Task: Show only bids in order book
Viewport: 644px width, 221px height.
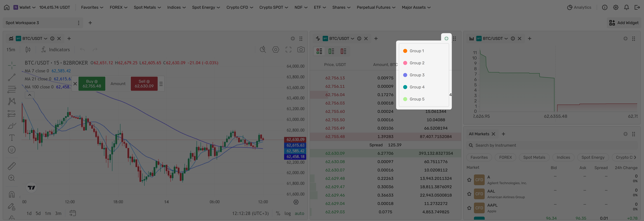Action: pos(331,51)
